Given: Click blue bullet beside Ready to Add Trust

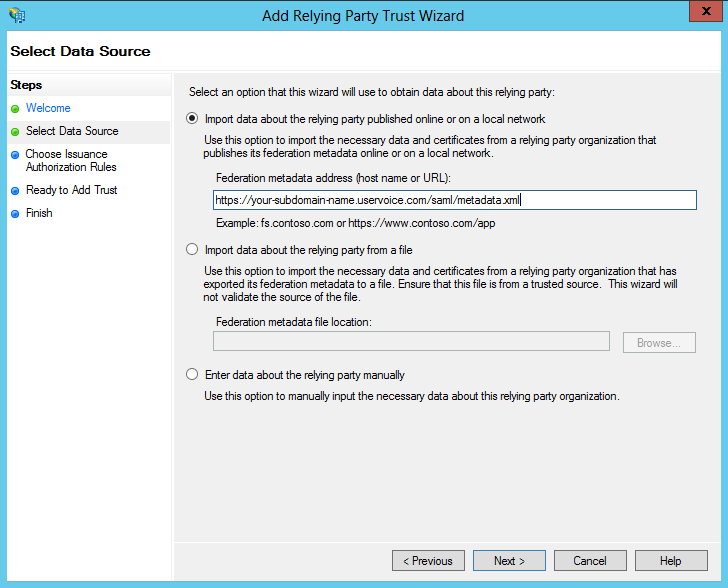Looking at the screenshot, I should pos(15,190).
